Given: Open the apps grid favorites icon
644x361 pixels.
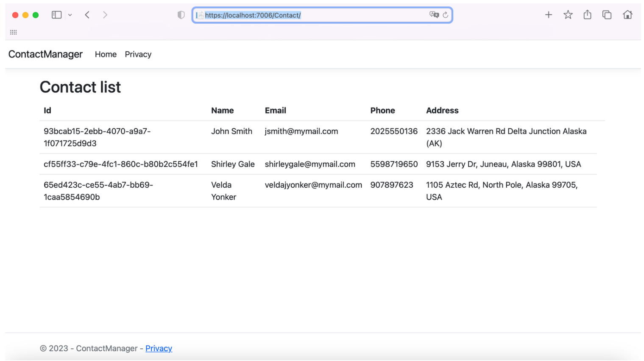Looking at the screenshot, I should click(14, 32).
